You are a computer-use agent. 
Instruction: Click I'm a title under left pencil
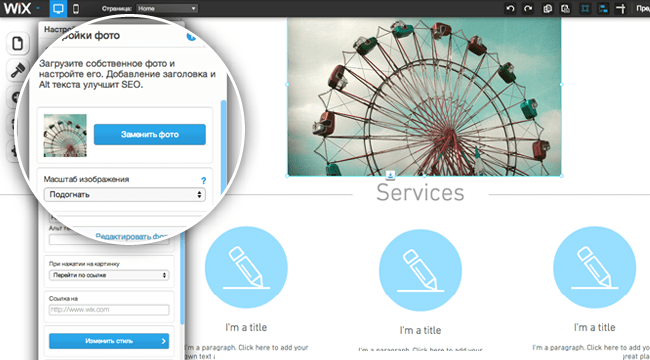(x=246, y=328)
